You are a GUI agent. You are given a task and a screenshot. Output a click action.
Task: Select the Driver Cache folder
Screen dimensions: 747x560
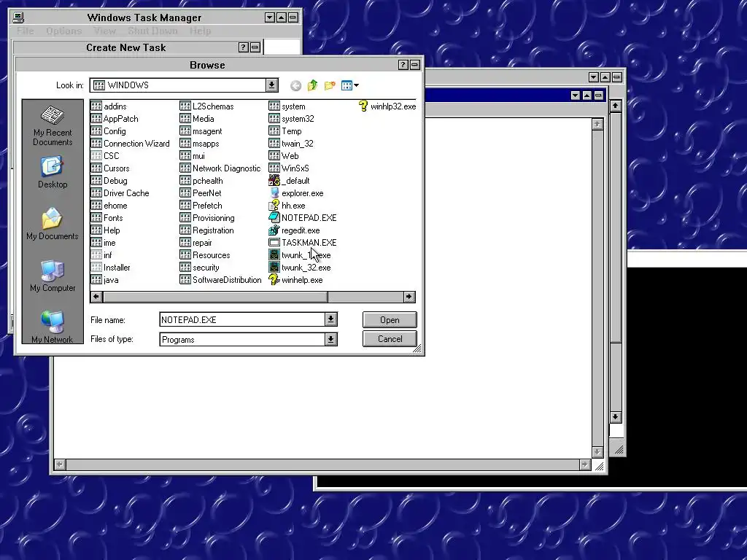coord(120,192)
